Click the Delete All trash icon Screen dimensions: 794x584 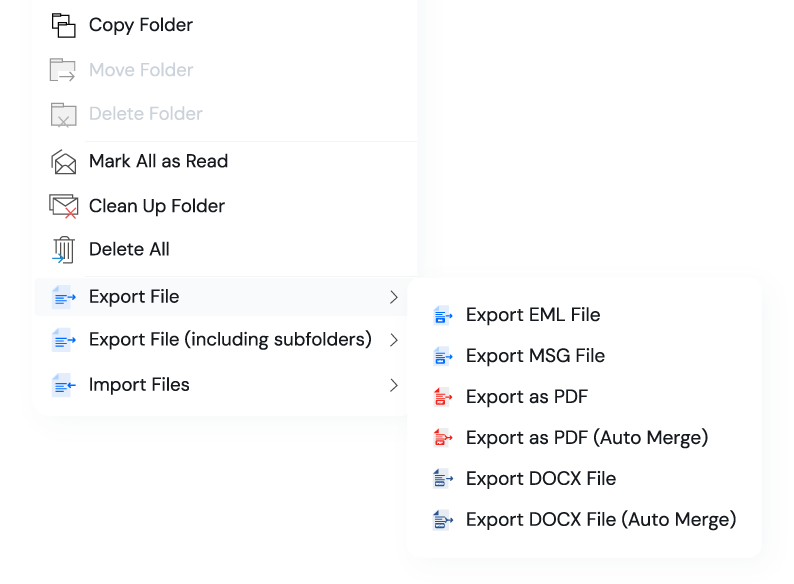tap(64, 249)
